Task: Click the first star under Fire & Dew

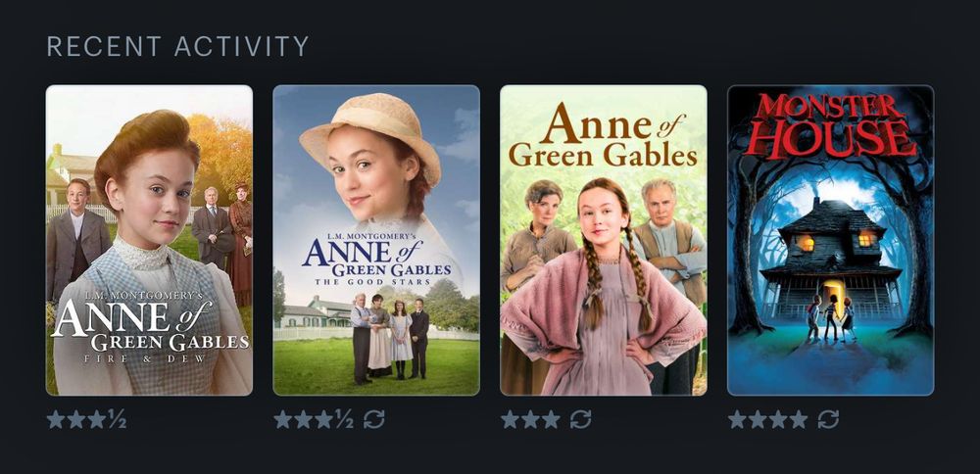Action: click(x=56, y=419)
